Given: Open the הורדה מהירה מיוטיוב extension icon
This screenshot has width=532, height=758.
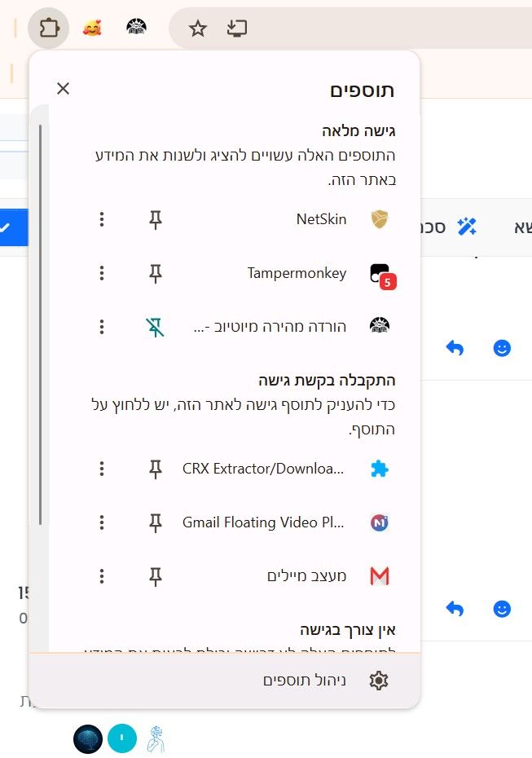Looking at the screenshot, I should 380,326.
